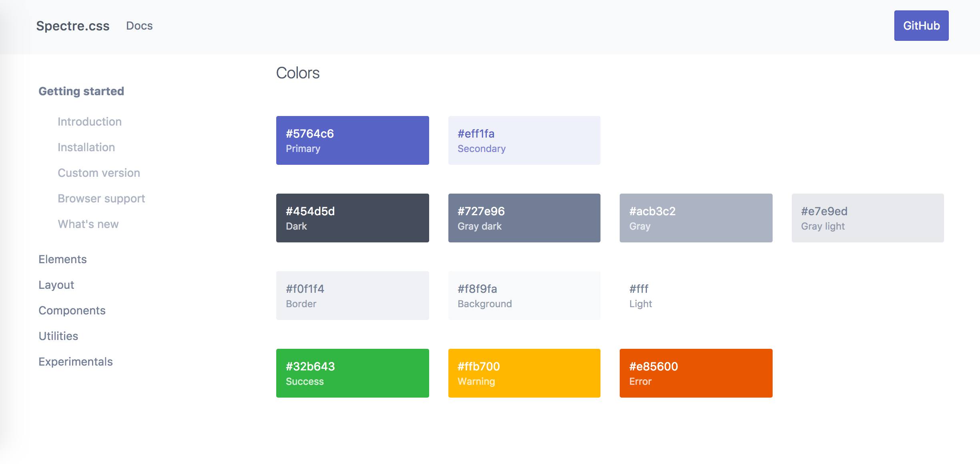The image size is (980, 464).
Task: Open the Custom version page
Action: (x=99, y=173)
